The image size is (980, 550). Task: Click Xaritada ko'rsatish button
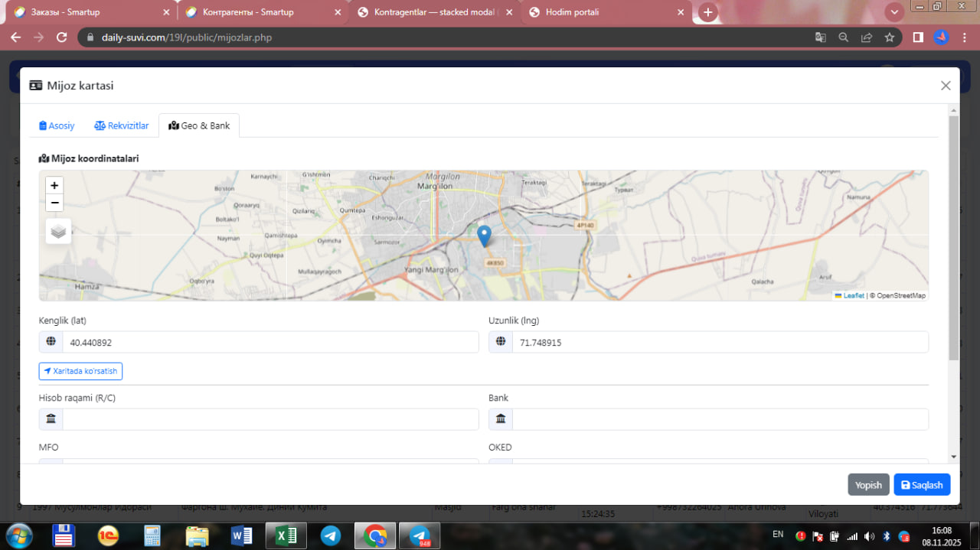[80, 371]
